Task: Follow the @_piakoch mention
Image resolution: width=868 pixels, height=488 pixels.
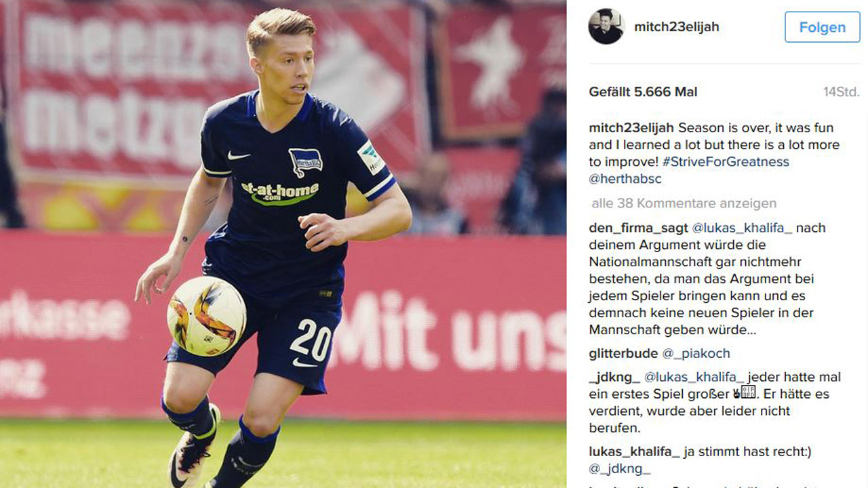Action: pos(696,353)
